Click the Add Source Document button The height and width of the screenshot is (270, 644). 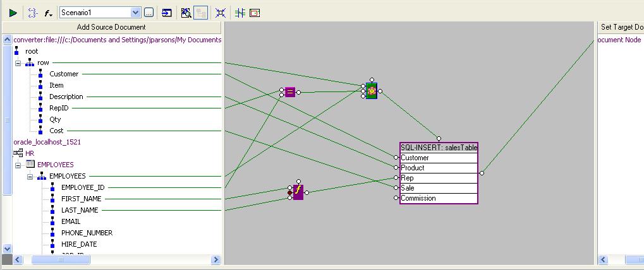pyautogui.click(x=111, y=27)
